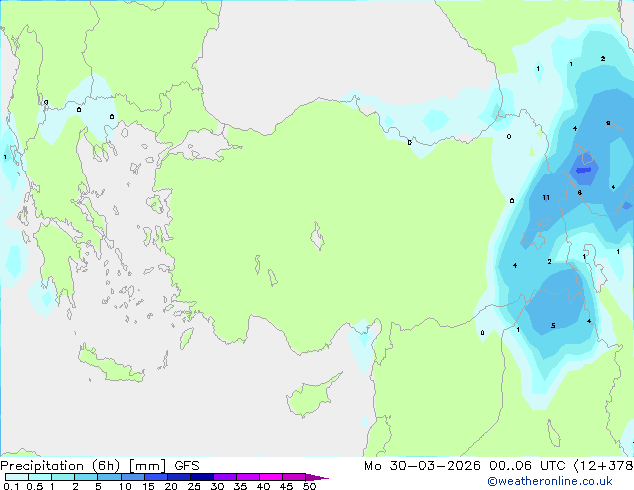This screenshot has width=634, height=490.
Task: Click the '11' precipitation value on map
Action: click(546, 198)
